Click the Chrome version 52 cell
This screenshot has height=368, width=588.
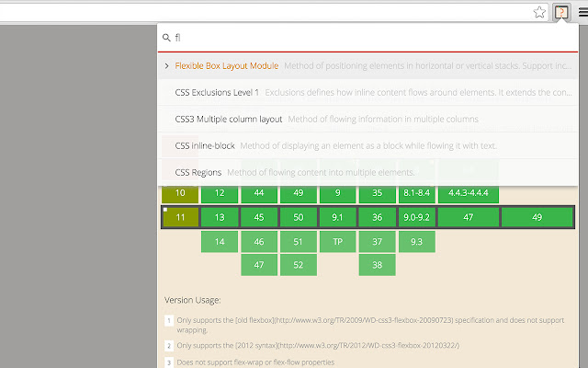point(299,265)
